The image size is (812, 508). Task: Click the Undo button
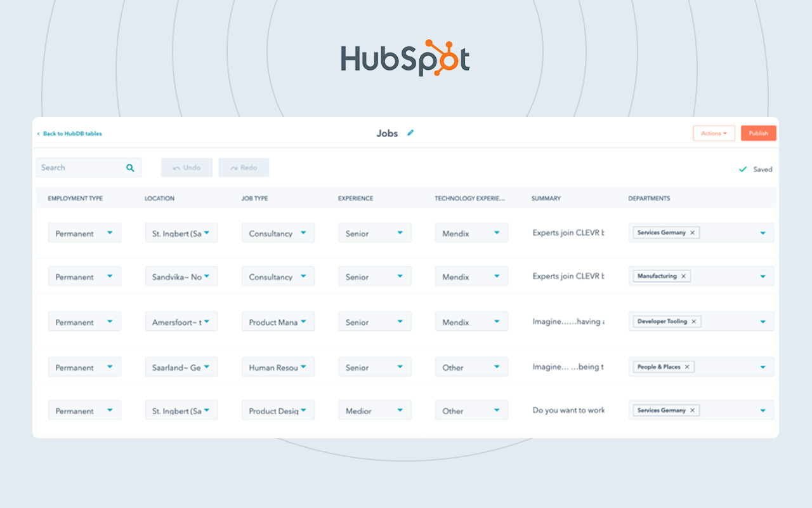[187, 168]
